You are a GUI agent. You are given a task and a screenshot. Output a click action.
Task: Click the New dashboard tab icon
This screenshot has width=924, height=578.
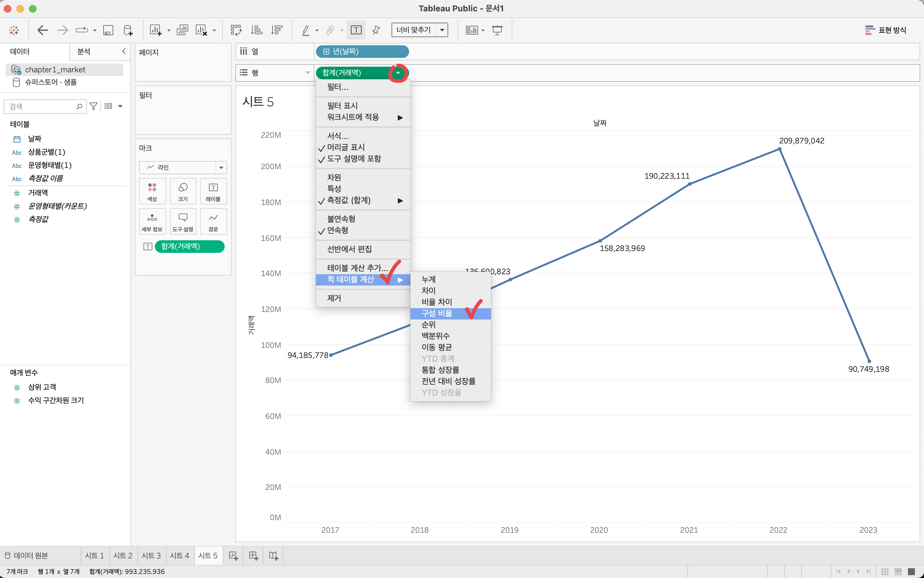253,555
